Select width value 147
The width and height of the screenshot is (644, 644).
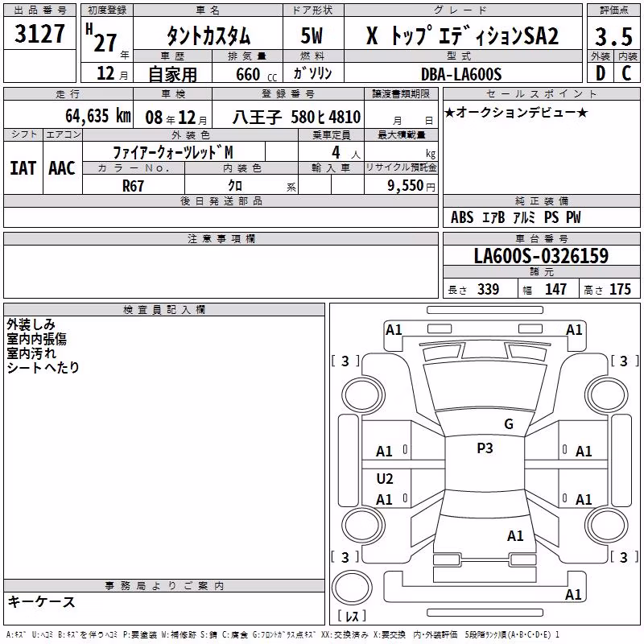pyautogui.click(x=555, y=290)
